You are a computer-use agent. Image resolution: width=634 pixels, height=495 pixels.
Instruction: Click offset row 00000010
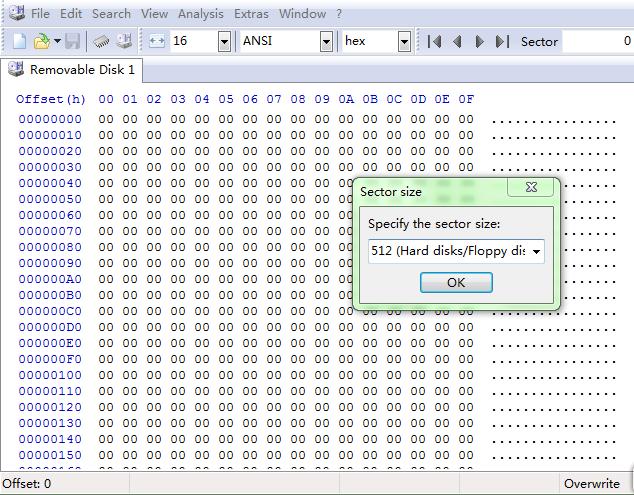click(50, 135)
